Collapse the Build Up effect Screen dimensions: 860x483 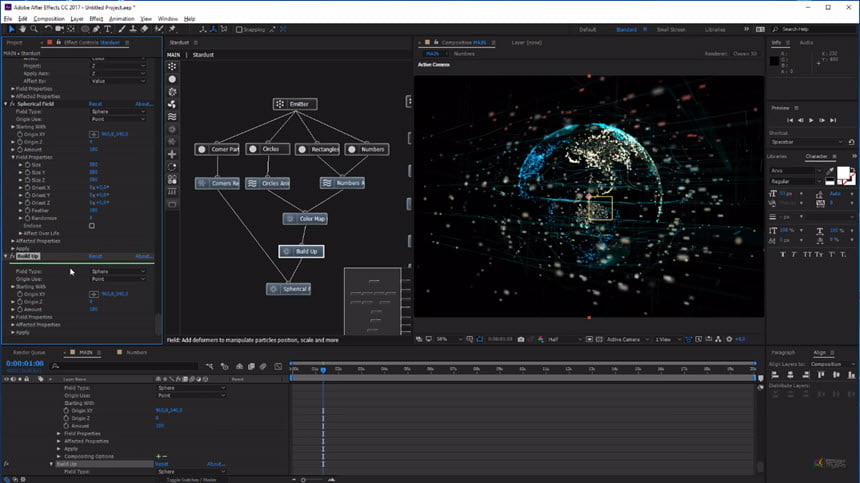pos(6,257)
